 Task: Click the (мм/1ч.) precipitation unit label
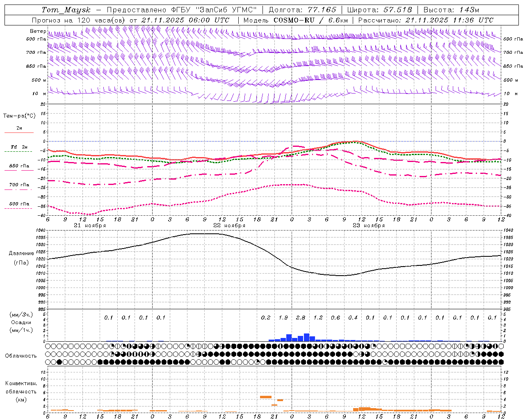coord(21,330)
